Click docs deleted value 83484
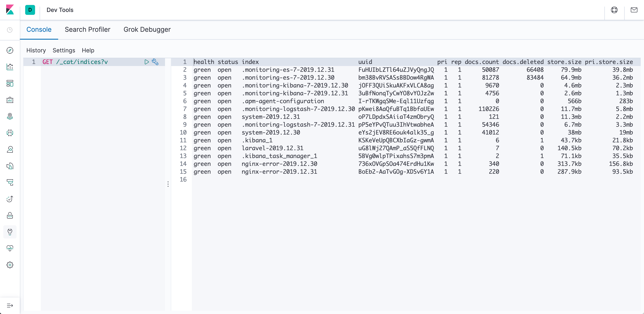This screenshot has height=314, width=644. pyautogui.click(x=535, y=78)
